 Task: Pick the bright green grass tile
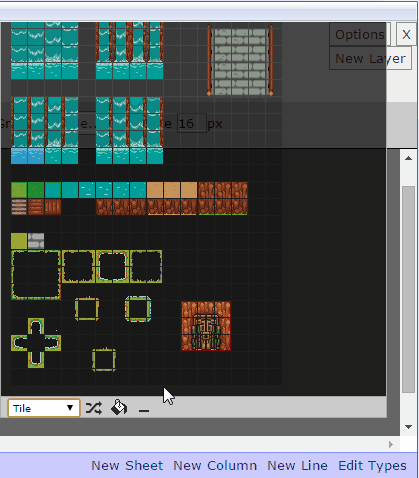click(x=36, y=190)
